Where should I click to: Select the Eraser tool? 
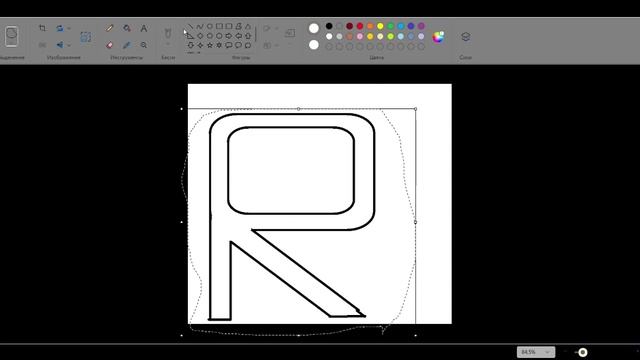(x=109, y=45)
